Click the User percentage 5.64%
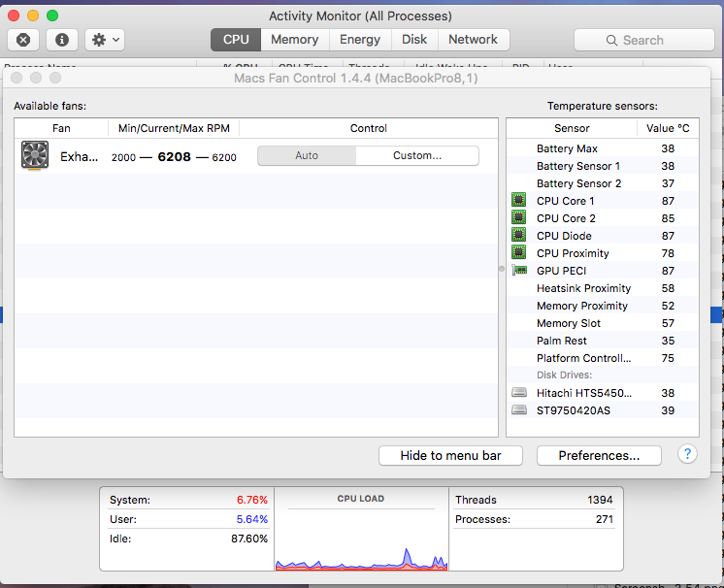Screen dimensions: 724x588 (252, 519)
